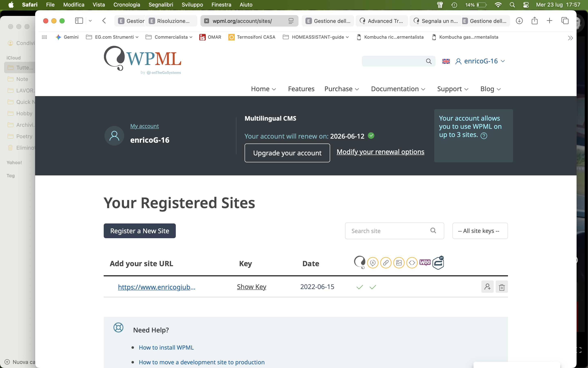Expand Commercialista bookmarks folder
The image size is (588, 368).
tap(169, 37)
